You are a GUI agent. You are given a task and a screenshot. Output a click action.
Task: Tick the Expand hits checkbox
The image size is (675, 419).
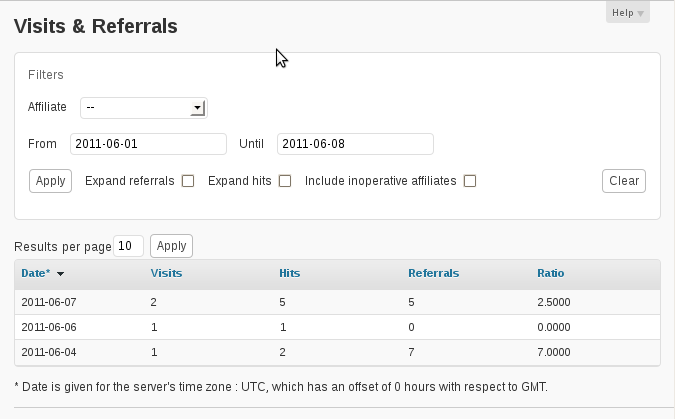coord(285,181)
